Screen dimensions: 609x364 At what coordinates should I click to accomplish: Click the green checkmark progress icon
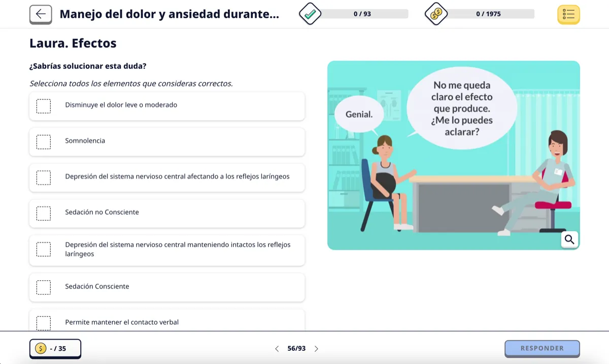310,14
